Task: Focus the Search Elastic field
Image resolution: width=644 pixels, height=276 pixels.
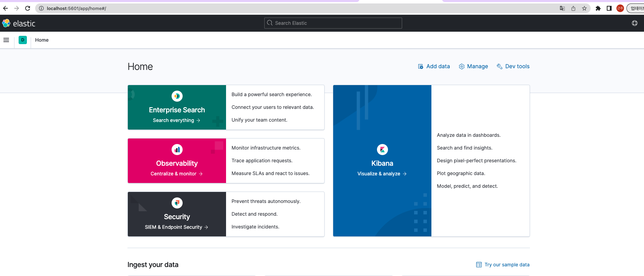Action: 333,23
